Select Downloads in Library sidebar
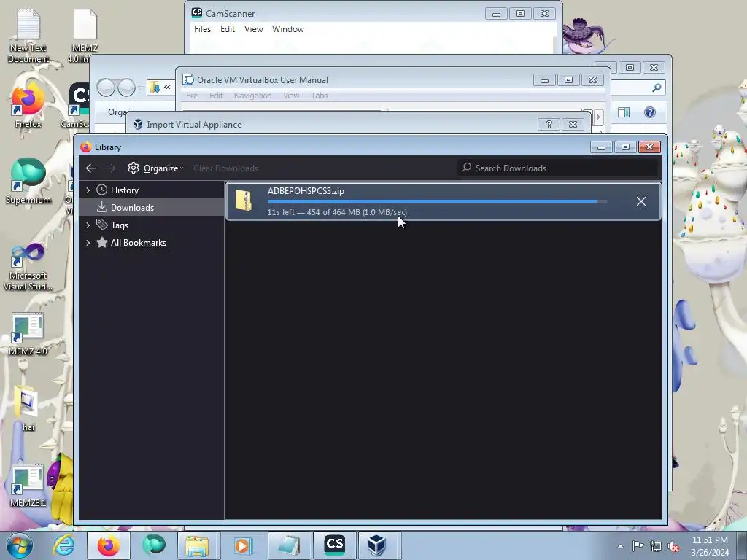 (x=132, y=208)
